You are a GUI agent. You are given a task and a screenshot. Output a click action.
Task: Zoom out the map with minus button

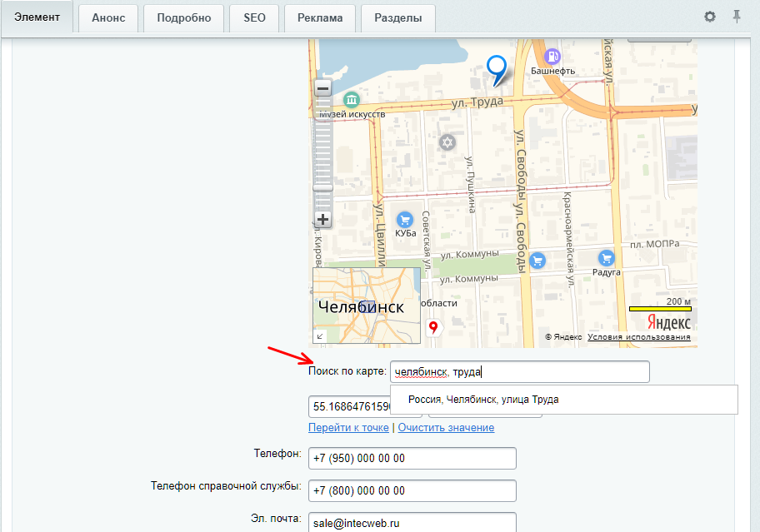point(322,87)
